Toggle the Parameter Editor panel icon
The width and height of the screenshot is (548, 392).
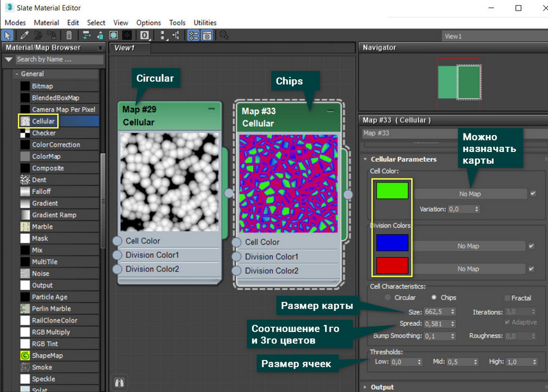pos(207,35)
